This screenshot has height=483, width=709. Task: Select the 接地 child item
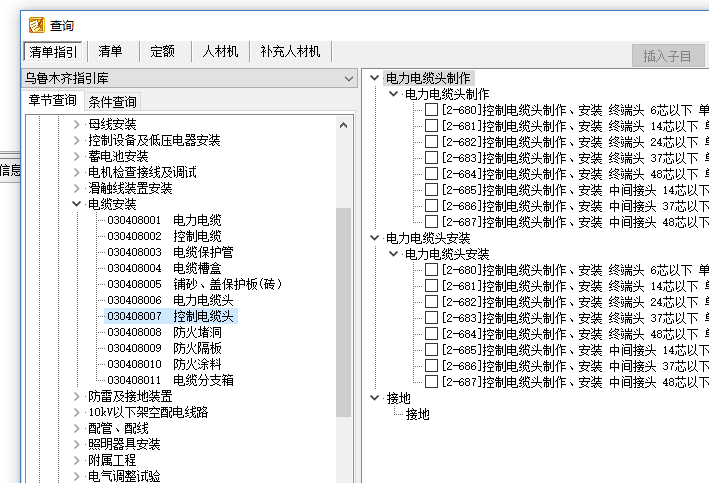click(x=417, y=414)
